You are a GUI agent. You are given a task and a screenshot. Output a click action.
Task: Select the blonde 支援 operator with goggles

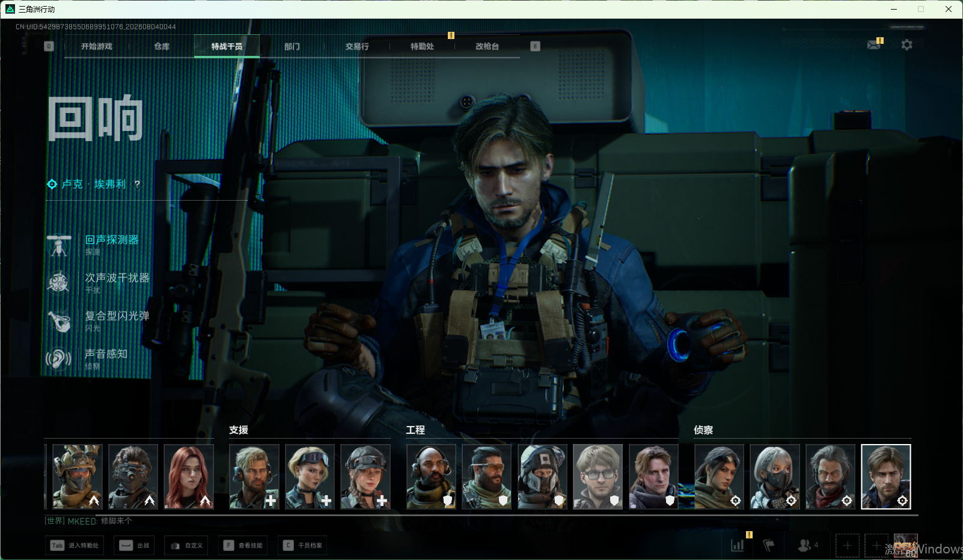click(310, 476)
